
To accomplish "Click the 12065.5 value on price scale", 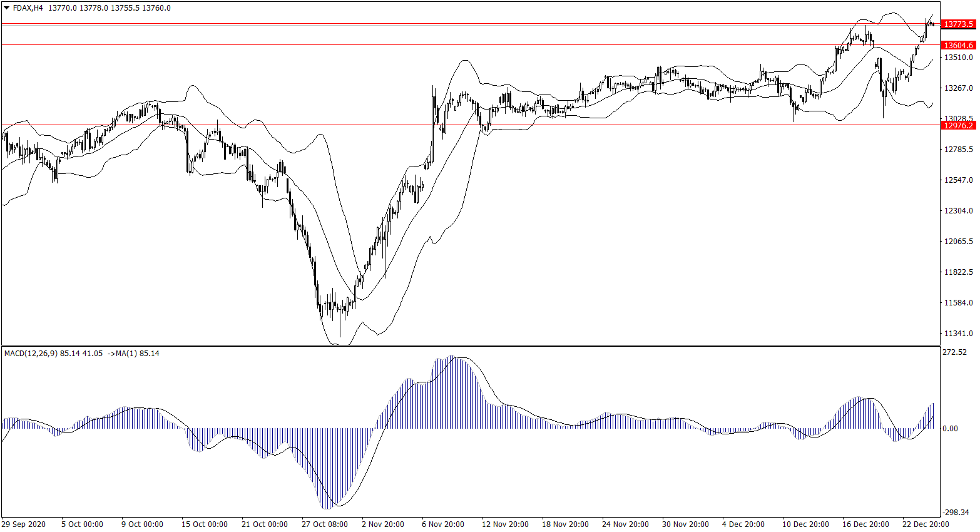I will coord(958,242).
